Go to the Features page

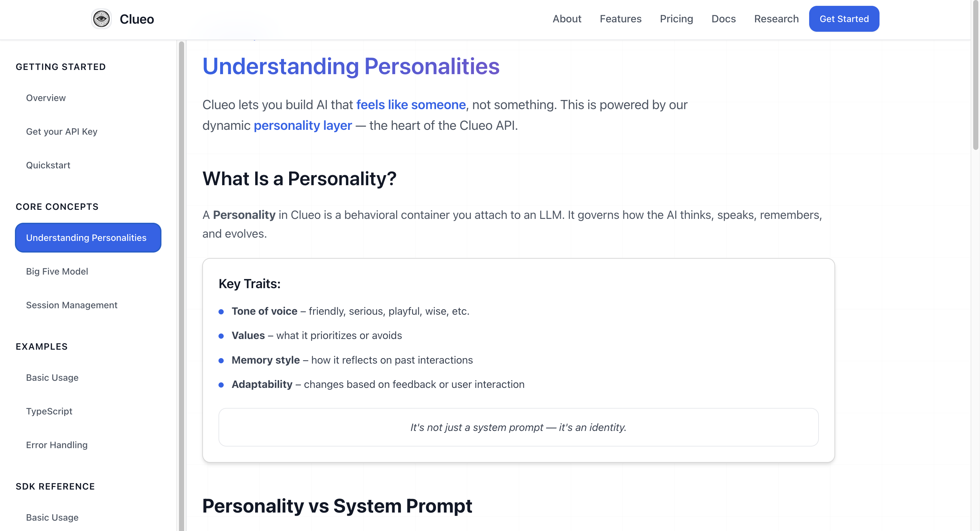[620, 19]
